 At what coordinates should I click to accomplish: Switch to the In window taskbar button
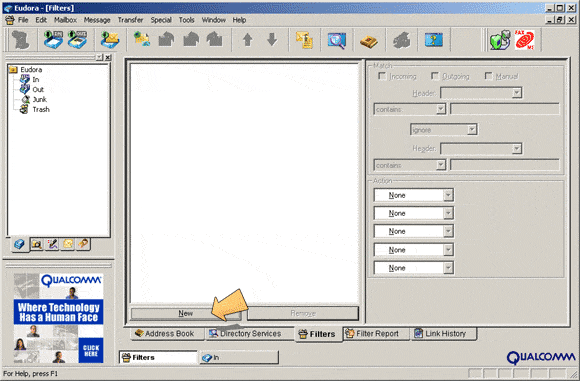pyautogui.click(x=239, y=357)
